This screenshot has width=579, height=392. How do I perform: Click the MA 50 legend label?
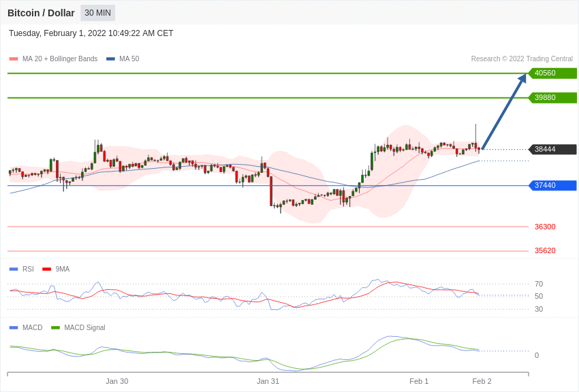(x=129, y=59)
